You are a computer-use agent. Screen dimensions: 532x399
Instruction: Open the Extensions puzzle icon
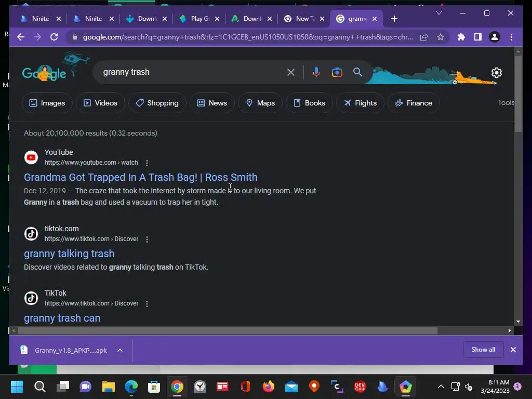(461, 37)
